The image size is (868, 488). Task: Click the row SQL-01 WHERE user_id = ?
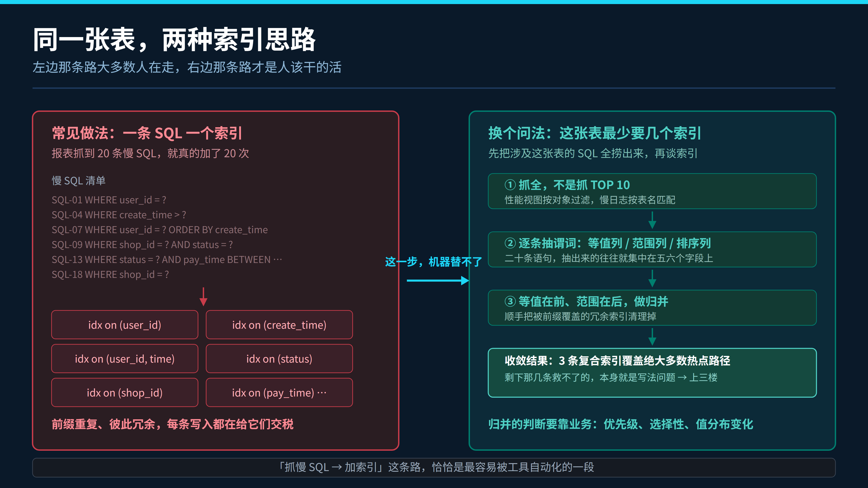(x=109, y=200)
